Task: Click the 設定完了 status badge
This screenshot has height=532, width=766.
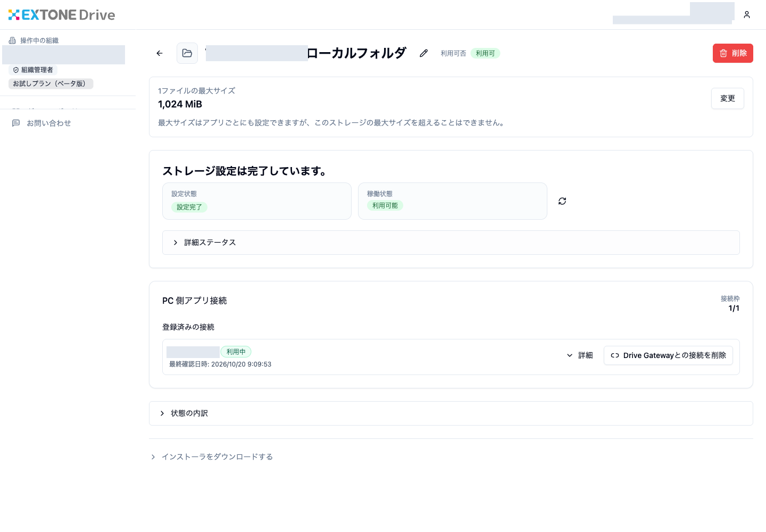Action: [189, 207]
